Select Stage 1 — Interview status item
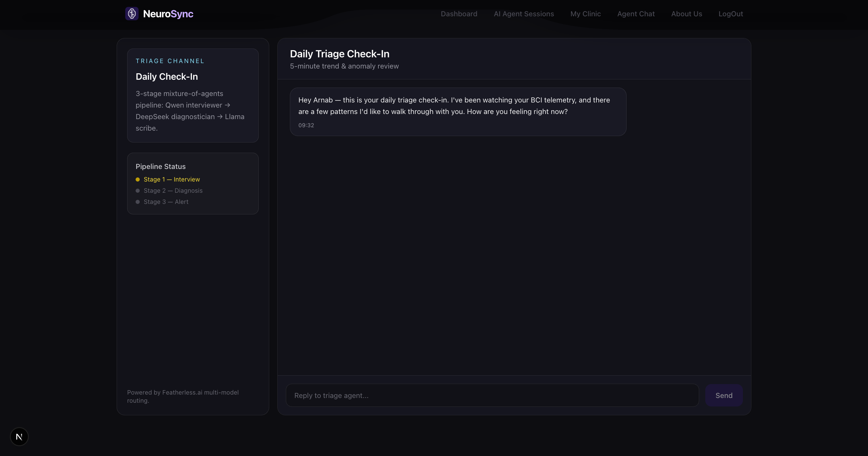Image resolution: width=868 pixels, height=456 pixels. [172, 179]
